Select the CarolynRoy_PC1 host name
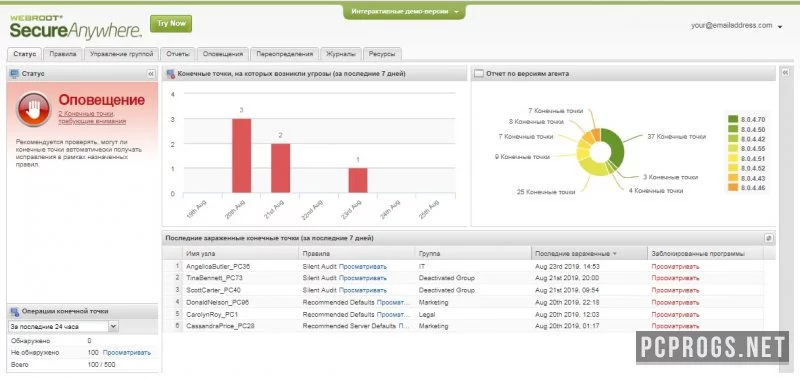This screenshot has height=379, width=800. click(212, 315)
